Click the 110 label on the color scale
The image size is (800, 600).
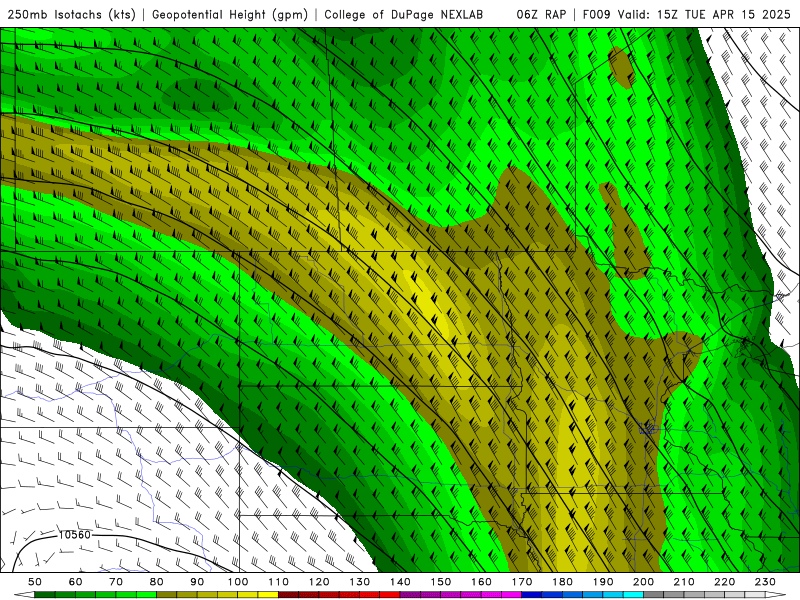pos(279,582)
